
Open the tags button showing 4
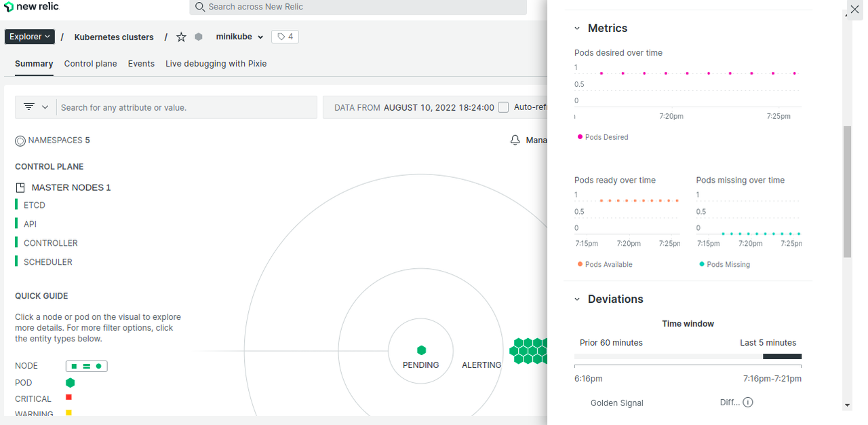tap(285, 37)
